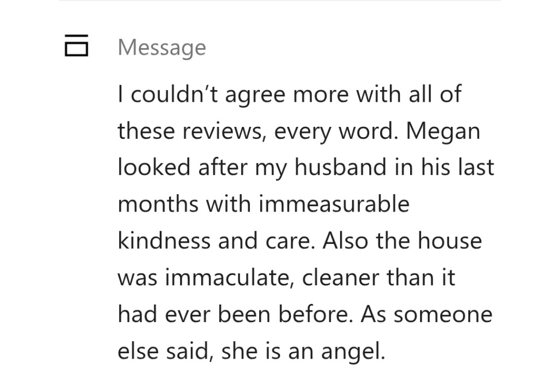Click the word "months" in the message
560x392 pixels.
159,204
